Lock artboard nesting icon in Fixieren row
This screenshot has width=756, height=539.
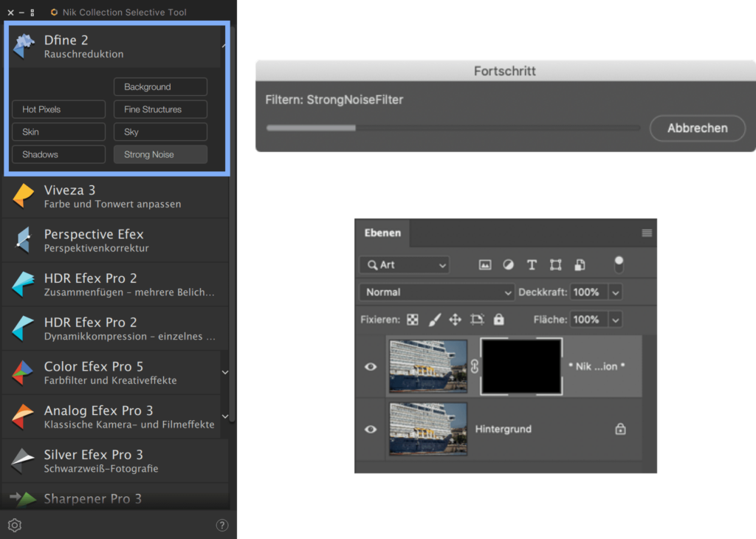477,320
